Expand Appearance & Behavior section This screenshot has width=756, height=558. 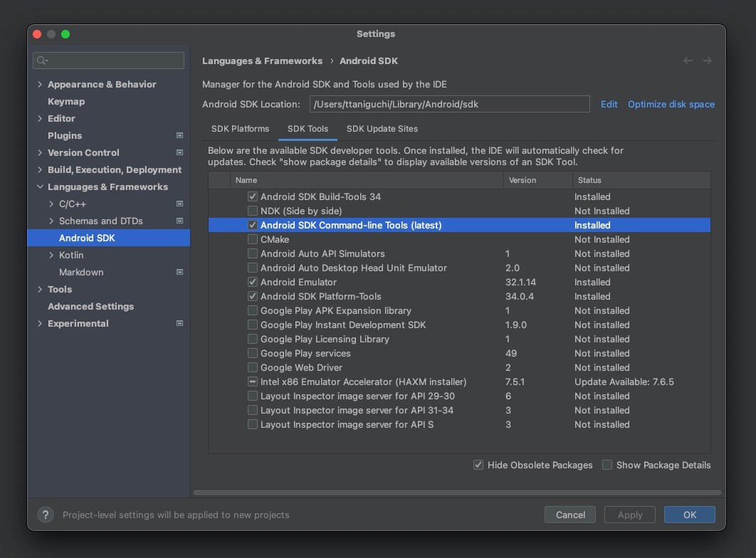coord(40,84)
